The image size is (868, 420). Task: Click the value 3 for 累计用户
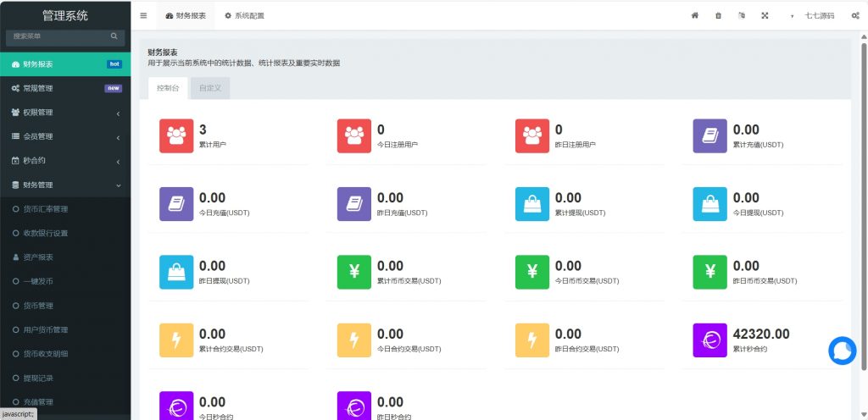pyautogui.click(x=203, y=130)
